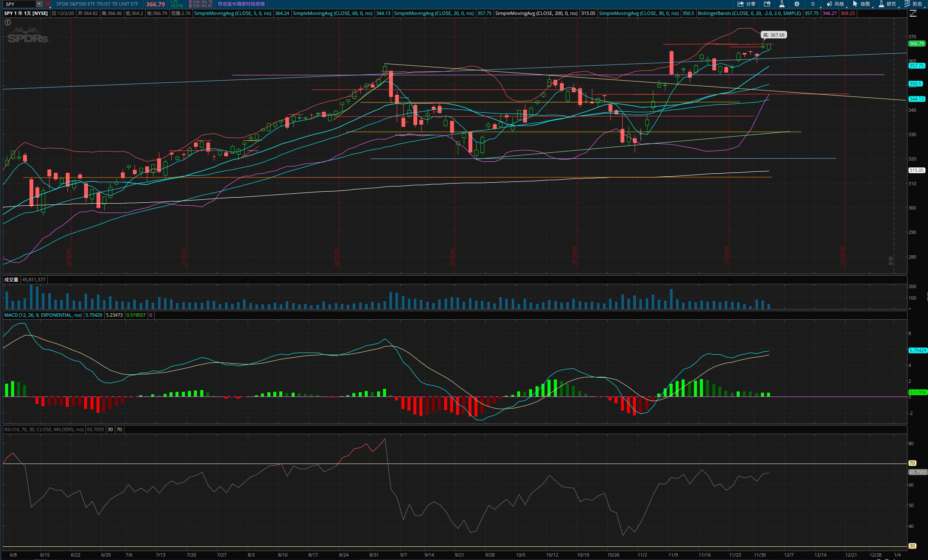Click the SPY symbol input field

[x=20, y=4]
